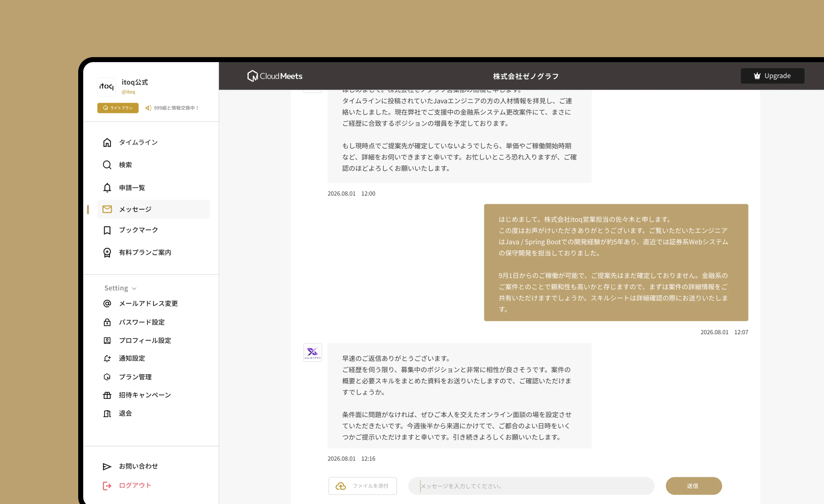Click the bell icon beside 申請一覧
The image size is (824, 504).
click(x=107, y=188)
